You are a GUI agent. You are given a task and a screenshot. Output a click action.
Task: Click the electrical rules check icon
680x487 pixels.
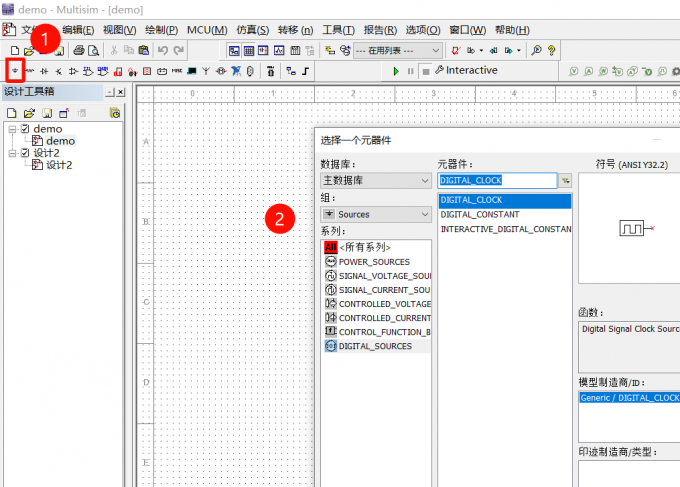click(455, 51)
